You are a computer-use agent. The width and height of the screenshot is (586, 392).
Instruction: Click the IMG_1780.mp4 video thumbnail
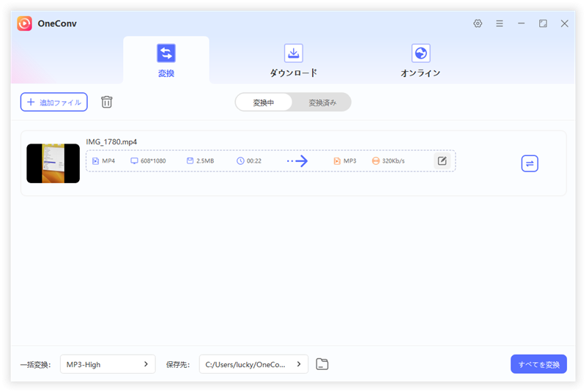(x=53, y=163)
